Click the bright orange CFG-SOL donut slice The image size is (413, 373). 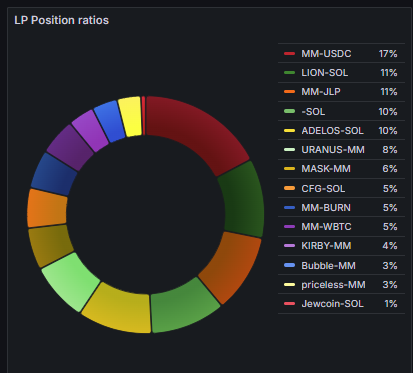pos(47,208)
